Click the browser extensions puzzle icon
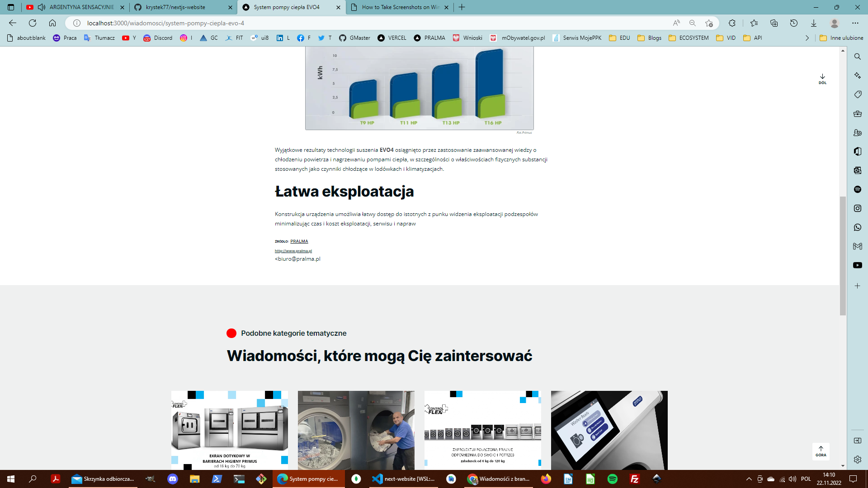This screenshot has width=868, height=488. coord(732,23)
